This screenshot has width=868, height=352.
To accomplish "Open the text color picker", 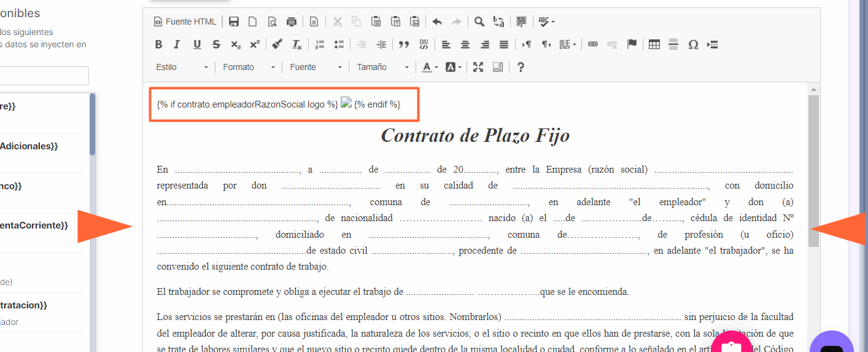I will click(x=430, y=67).
